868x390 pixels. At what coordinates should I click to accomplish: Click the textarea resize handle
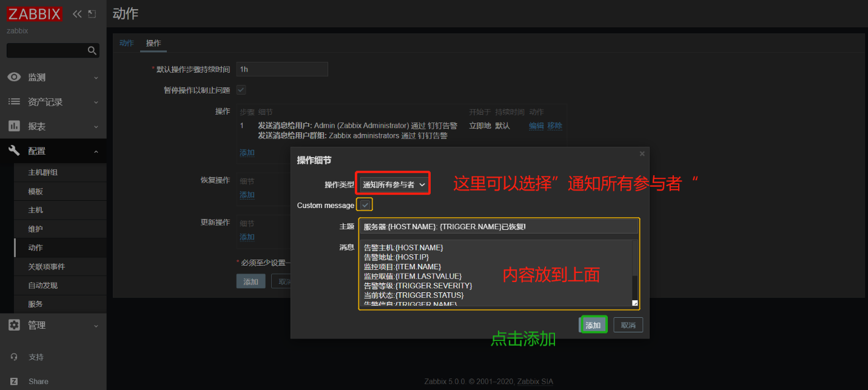pyautogui.click(x=635, y=303)
